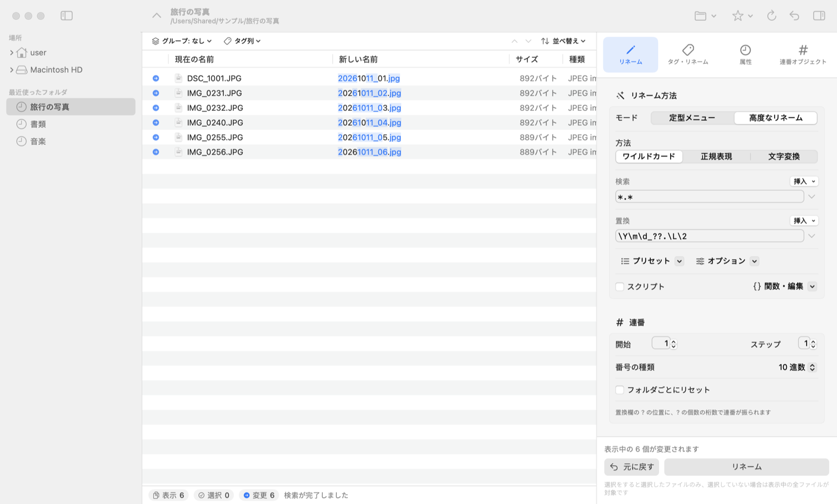The height and width of the screenshot is (504, 837).
Task: Toggle the right inspector panel icon
Action: tap(819, 16)
